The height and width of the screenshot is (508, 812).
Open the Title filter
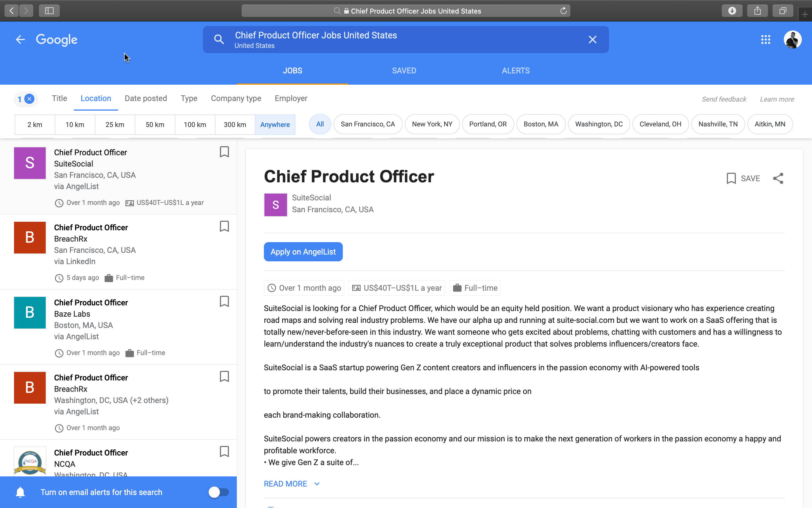59,98
